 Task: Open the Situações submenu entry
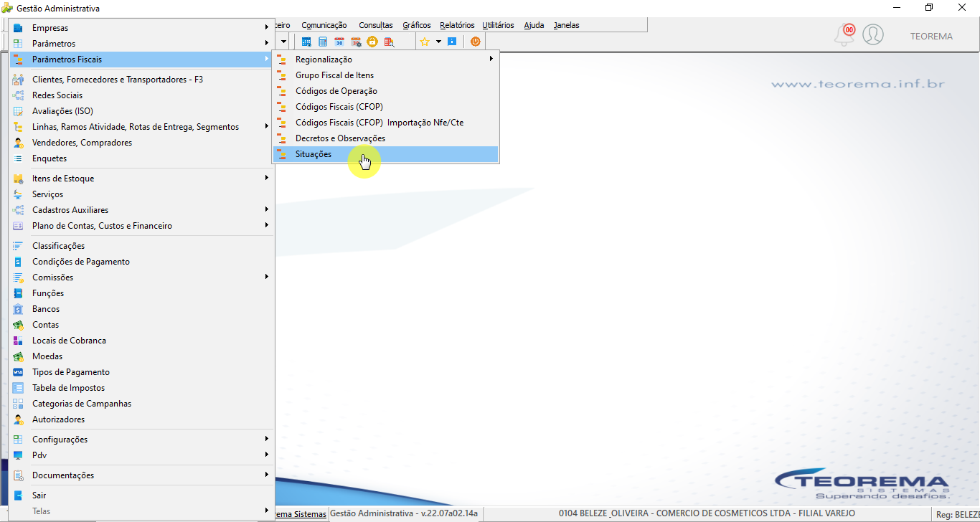click(x=385, y=154)
